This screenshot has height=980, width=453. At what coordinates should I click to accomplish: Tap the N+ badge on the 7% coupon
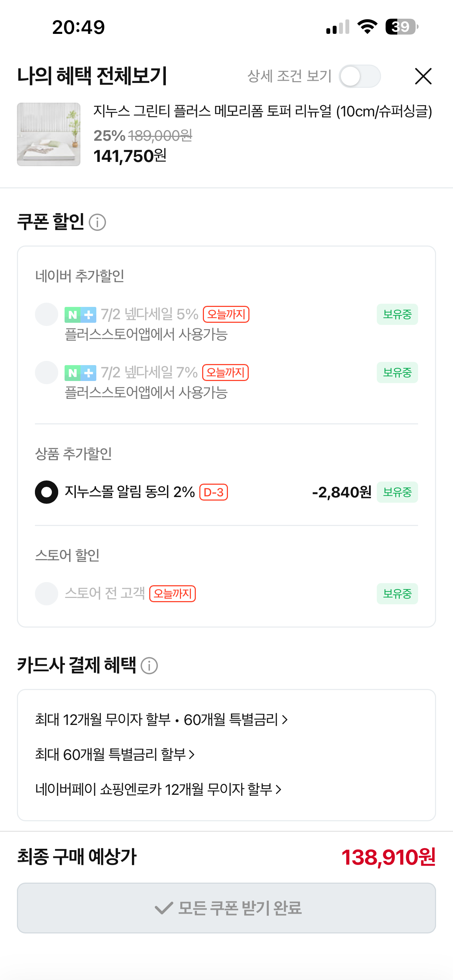point(80,373)
